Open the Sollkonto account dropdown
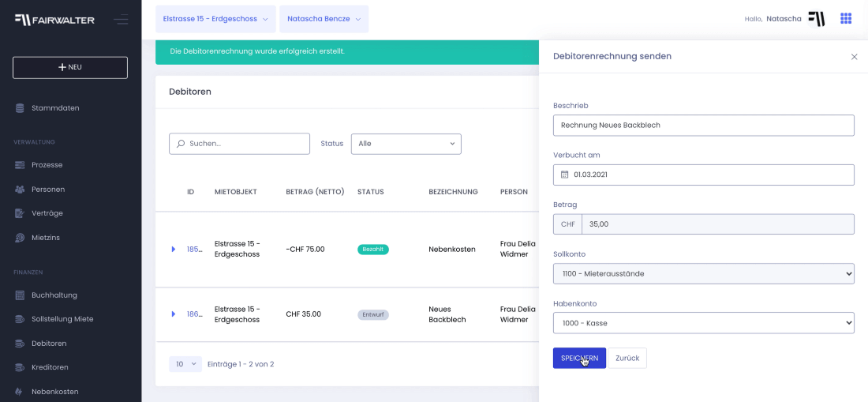The width and height of the screenshot is (868, 402). click(x=704, y=273)
